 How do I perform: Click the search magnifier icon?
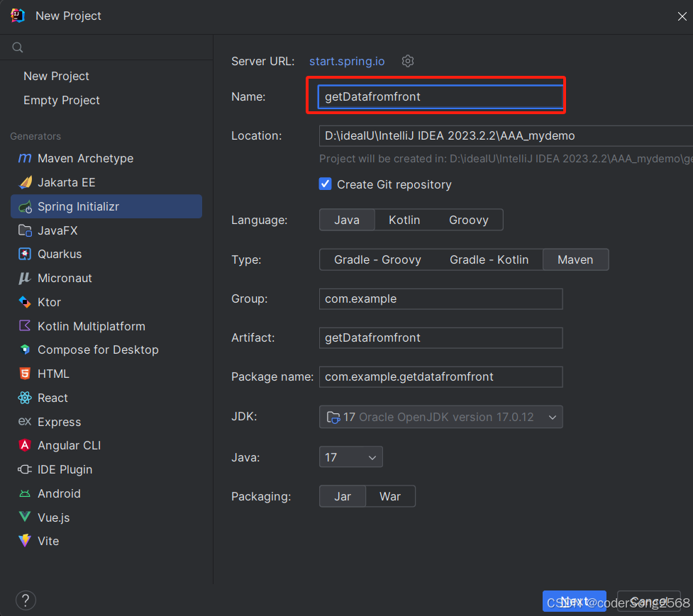18,47
